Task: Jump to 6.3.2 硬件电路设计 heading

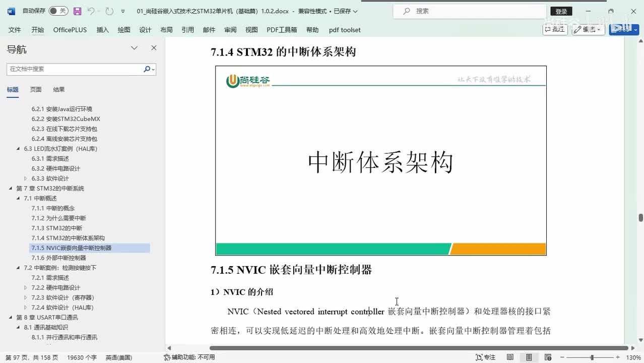Action: tap(56, 168)
